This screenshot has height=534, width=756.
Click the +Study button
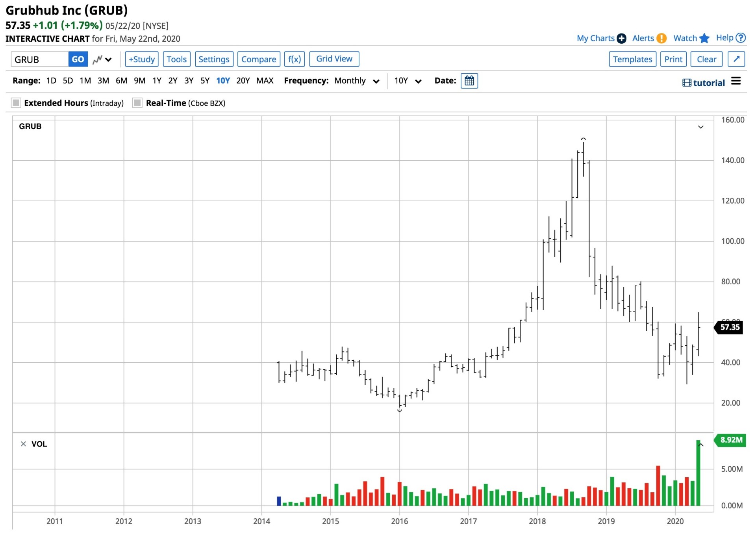pyautogui.click(x=142, y=59)
